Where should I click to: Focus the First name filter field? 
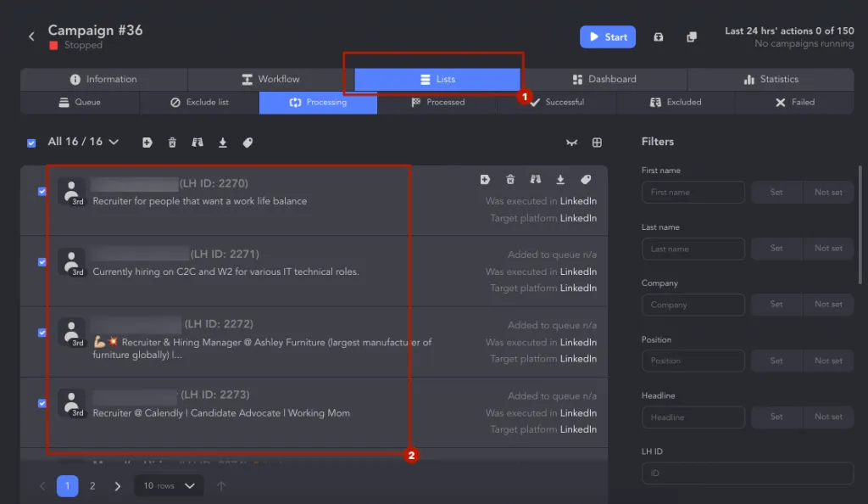pyautogui.click(x=693, y=193)
